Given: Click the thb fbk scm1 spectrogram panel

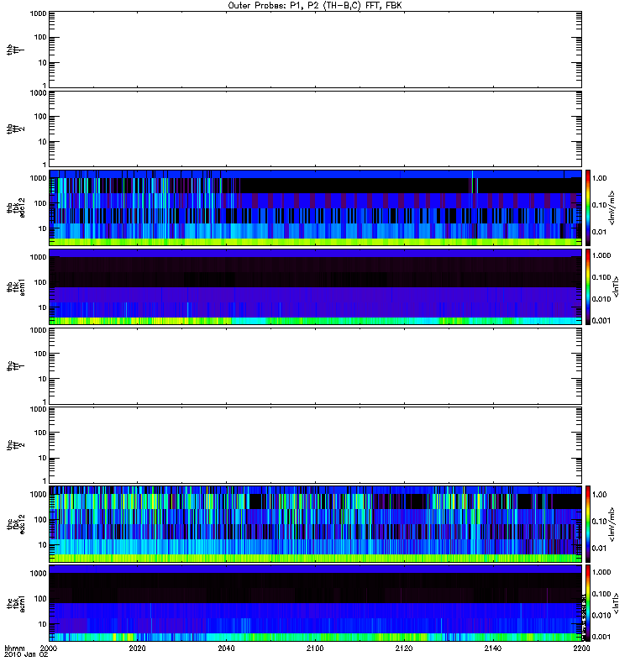Looking at the screenshot, I should click(316, 287).
